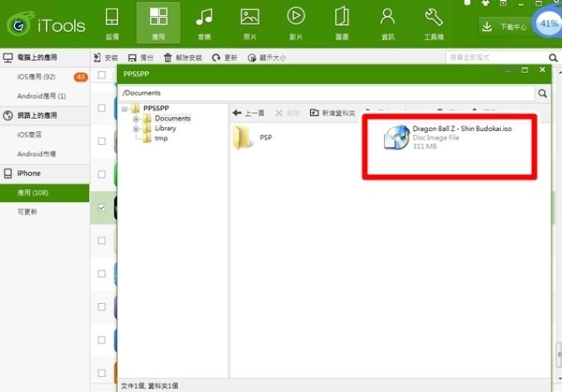Expand the Library folder tree node
Screen dimensions: 562x392
136,128
